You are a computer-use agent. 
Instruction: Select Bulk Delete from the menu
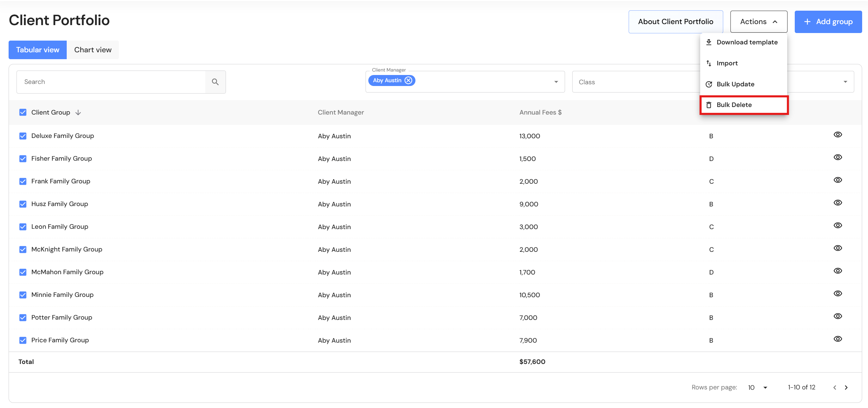coord(734,105)
